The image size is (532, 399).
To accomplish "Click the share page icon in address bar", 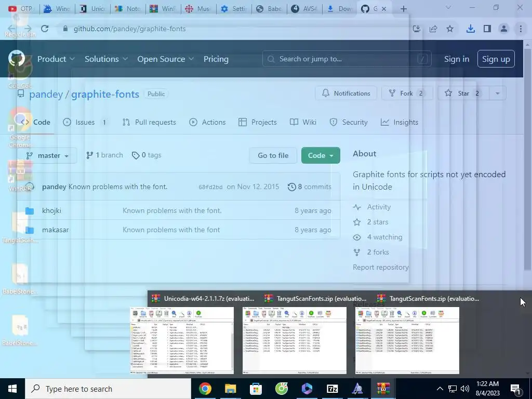I will click(433, 29).
